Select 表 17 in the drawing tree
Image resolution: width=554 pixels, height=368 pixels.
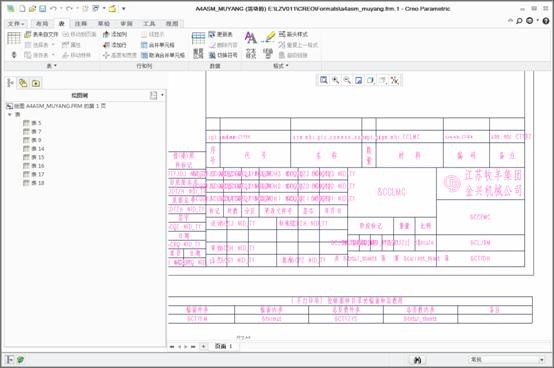click(x=34, y=174)
